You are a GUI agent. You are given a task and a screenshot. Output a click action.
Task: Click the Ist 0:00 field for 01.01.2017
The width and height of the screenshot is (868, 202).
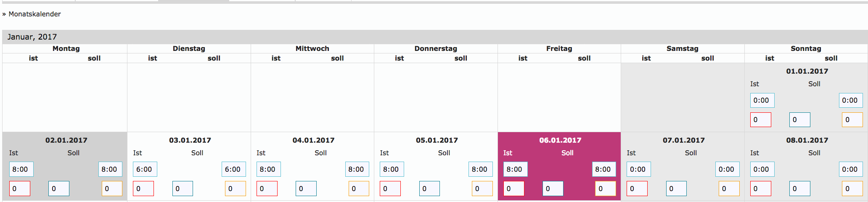762,100
